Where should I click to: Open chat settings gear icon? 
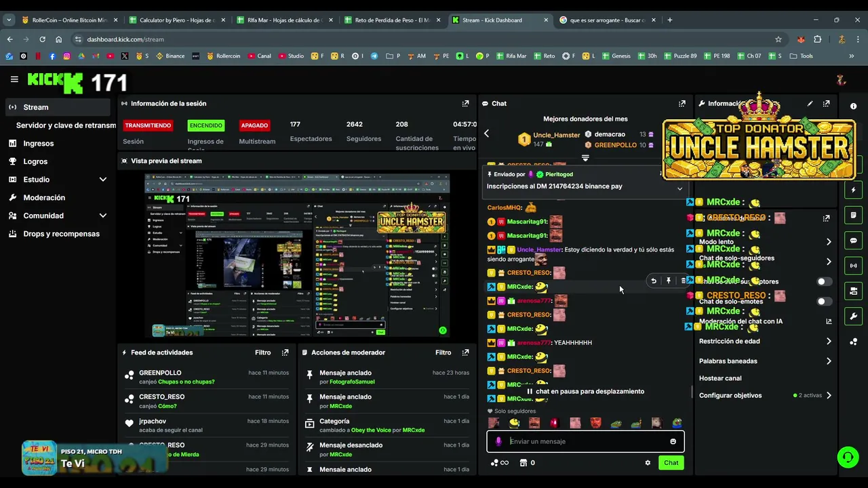[648, 463]
